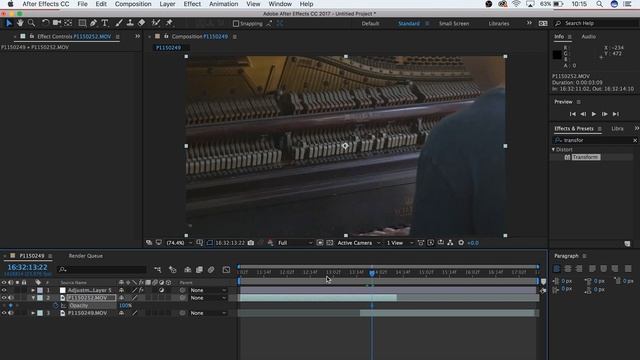
Task: Select the Unified Camera tool
Action: point(57,23)
